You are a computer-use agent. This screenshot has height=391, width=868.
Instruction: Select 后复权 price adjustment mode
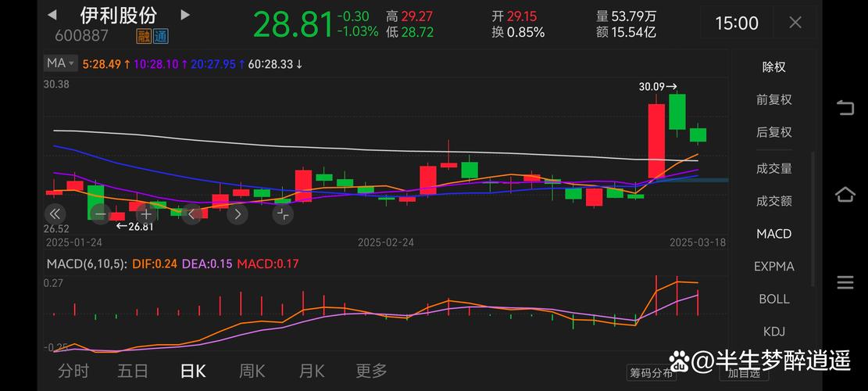pyautogui.click(x=773, y=133)
